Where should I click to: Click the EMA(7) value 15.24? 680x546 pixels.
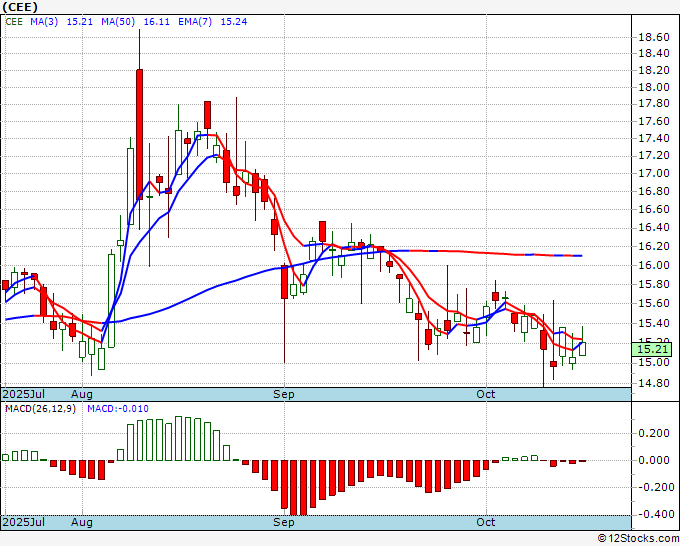point(234,22)
